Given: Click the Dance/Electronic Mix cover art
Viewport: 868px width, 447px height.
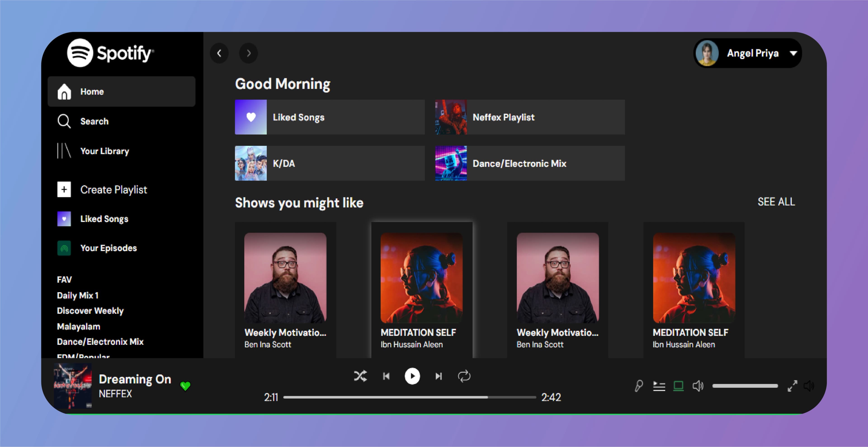Looking at the screenshot, I should (x=451, y=163).
